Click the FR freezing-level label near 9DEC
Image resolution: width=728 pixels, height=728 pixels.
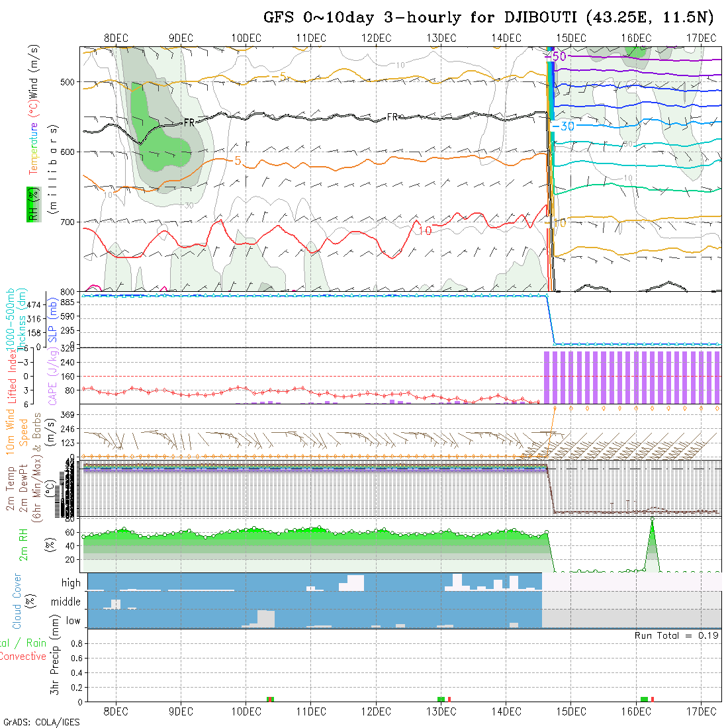189,122
